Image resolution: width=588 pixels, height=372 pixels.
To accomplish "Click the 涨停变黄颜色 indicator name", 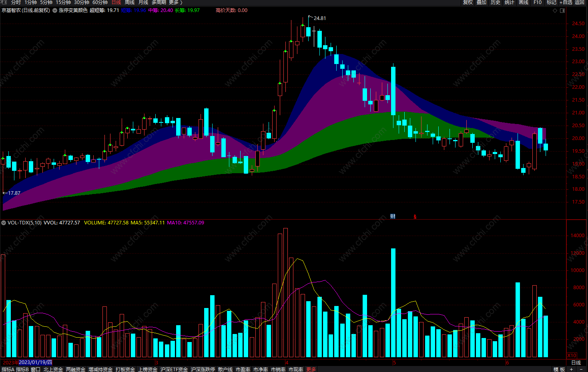I will point(73,10).
